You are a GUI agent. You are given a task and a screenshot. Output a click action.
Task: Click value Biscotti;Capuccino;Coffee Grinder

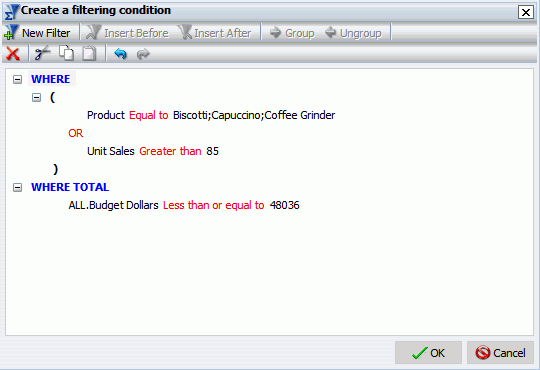click(254, 115)
